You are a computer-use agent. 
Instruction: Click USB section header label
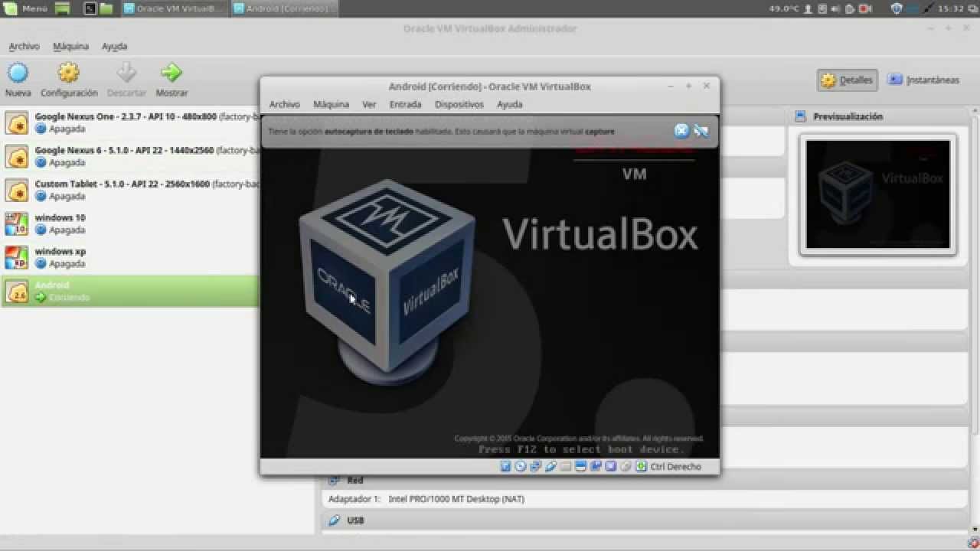coord(355,520)
